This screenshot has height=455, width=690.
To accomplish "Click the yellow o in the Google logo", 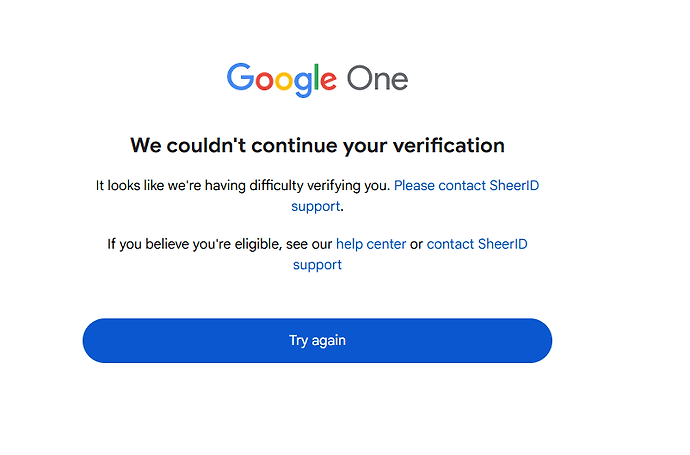I will [x=284, y=81].
